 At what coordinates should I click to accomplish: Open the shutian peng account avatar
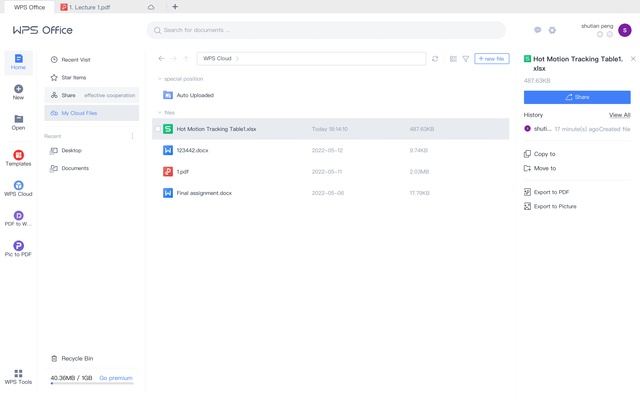coord(624,30)
